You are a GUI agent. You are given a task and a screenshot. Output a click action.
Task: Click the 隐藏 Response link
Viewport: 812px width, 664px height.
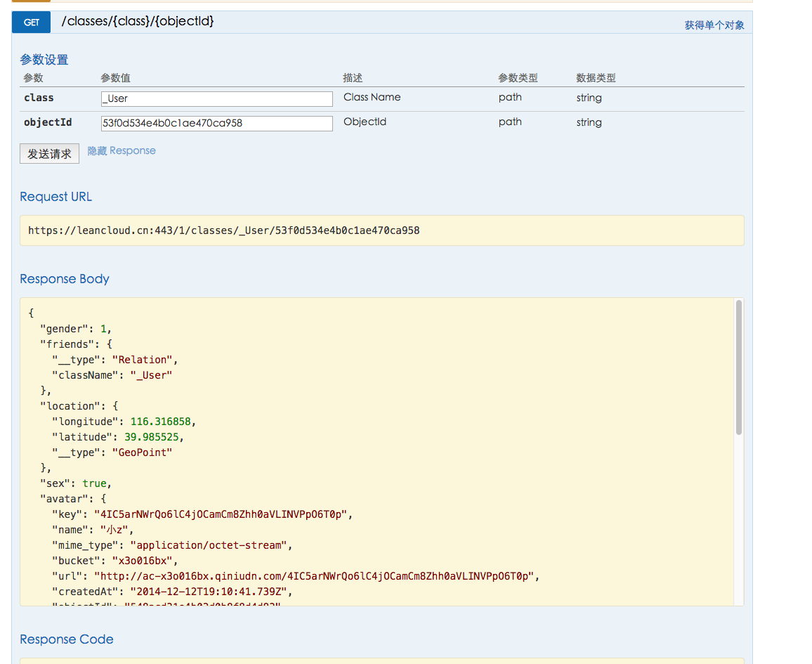point(122,151)
